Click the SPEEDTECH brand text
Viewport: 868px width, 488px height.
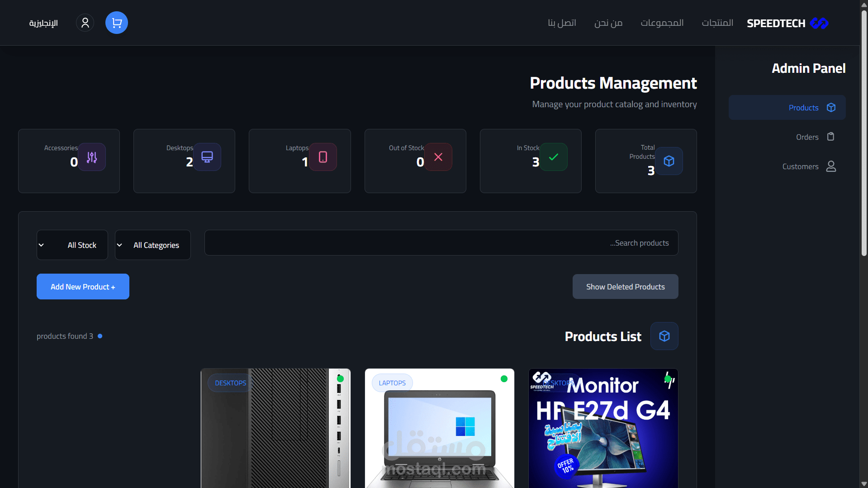pyautogui.click(x=776, y=23)
